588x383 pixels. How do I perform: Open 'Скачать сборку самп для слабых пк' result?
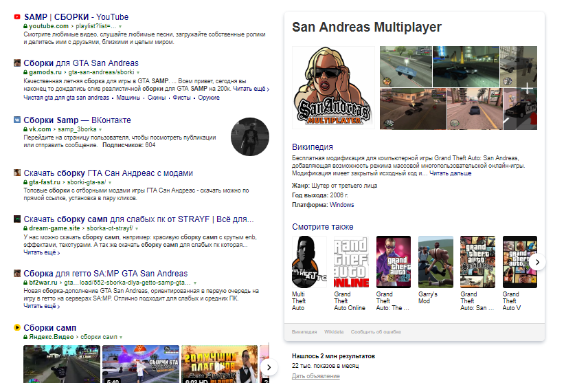139,219
